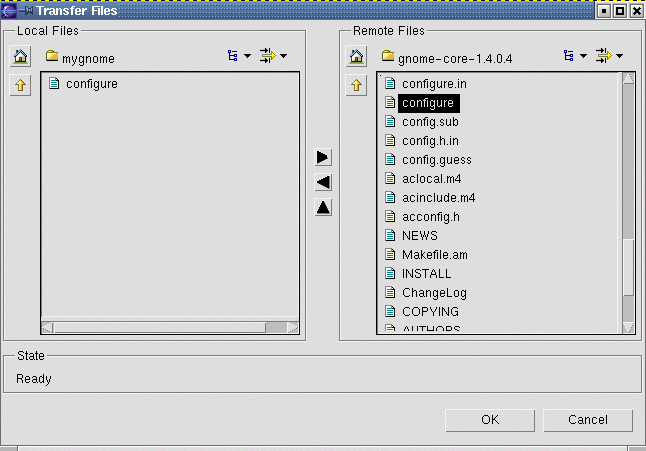Select the mygnome folder icon
The height and width of the screenshot is (451, 646).
click(52, 57)
